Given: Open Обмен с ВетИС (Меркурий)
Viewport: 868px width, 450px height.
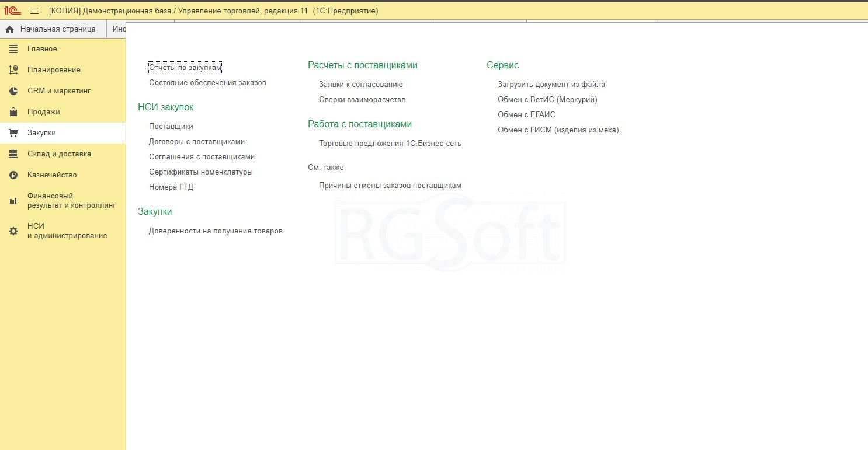Looking at the screenshot, I should coord(547,100).
